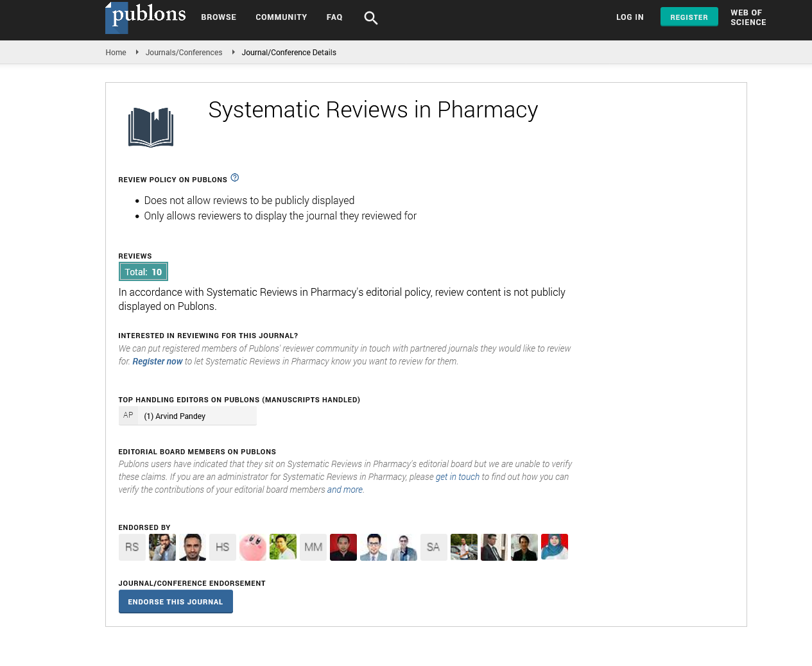Click the pink Kirby endorser avatar

252,547
